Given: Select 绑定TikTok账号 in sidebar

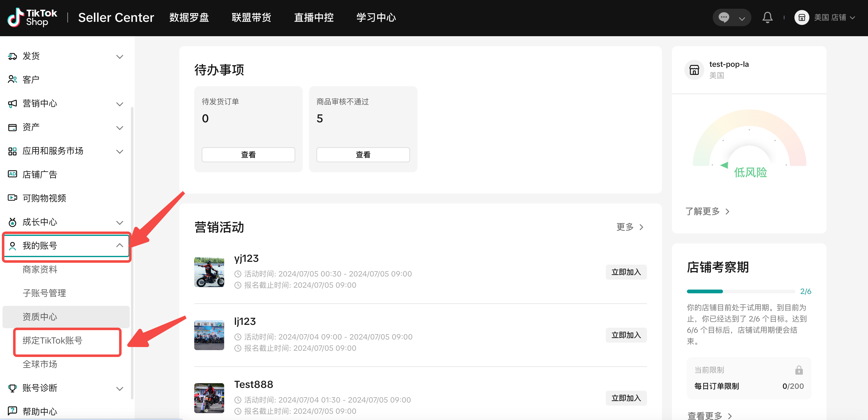Looking at the screenshot, I should click(53, 340).
